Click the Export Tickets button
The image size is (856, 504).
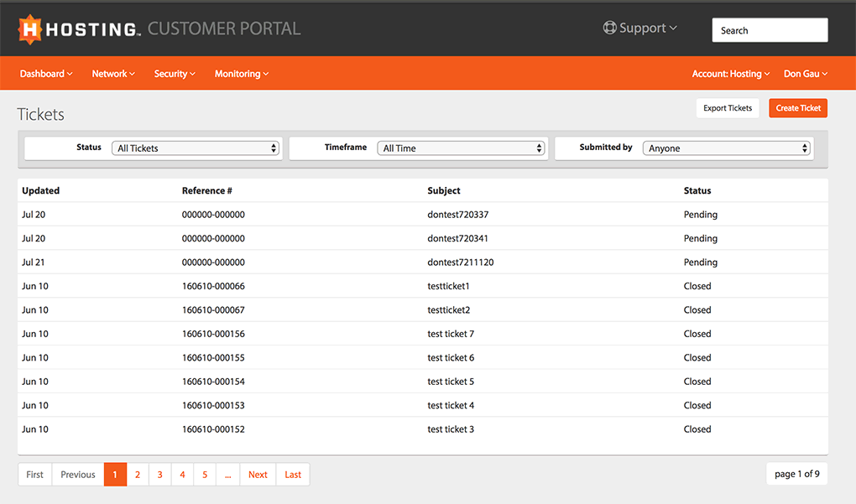728,108
